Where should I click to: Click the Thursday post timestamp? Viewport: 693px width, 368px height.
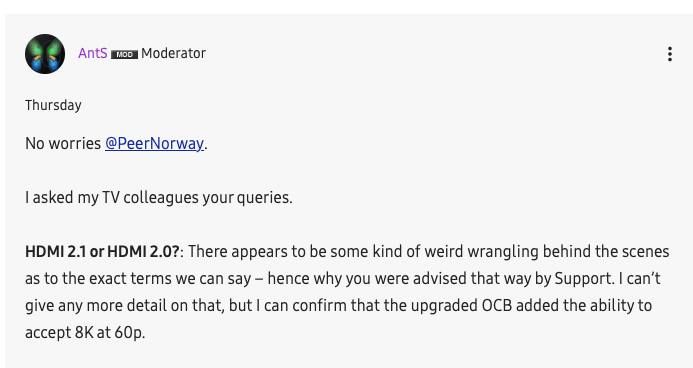pos(53,105)
